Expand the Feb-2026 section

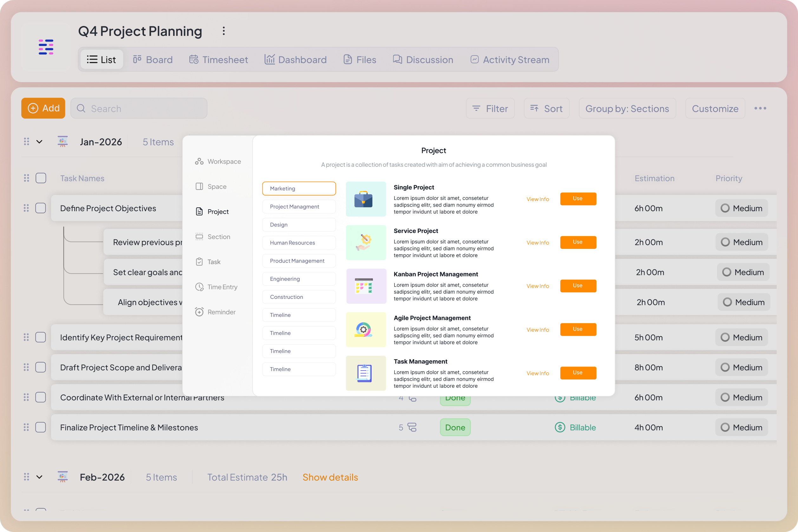39,477
